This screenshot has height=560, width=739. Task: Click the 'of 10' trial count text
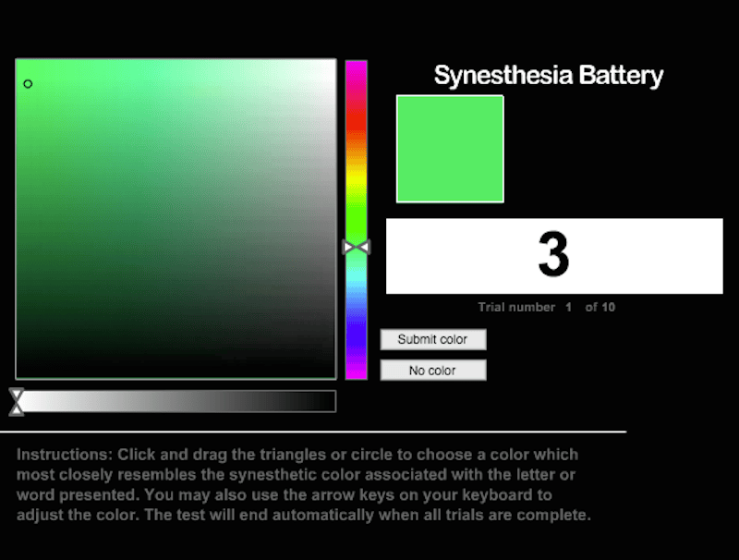pyautogui.click(x=600, y=308)
